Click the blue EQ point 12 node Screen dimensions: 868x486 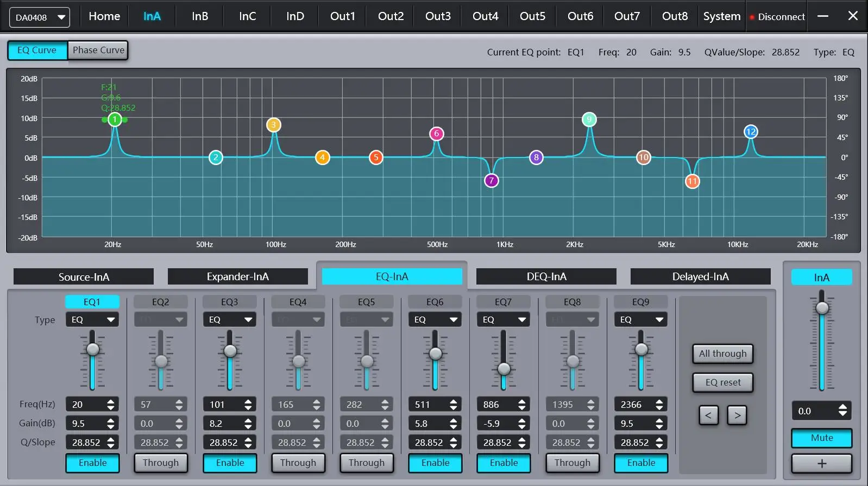pyautogui.click(x=751, y=131)
